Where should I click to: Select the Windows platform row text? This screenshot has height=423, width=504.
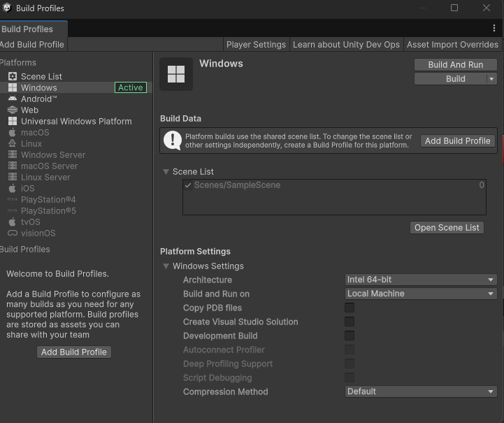point(39,87)
